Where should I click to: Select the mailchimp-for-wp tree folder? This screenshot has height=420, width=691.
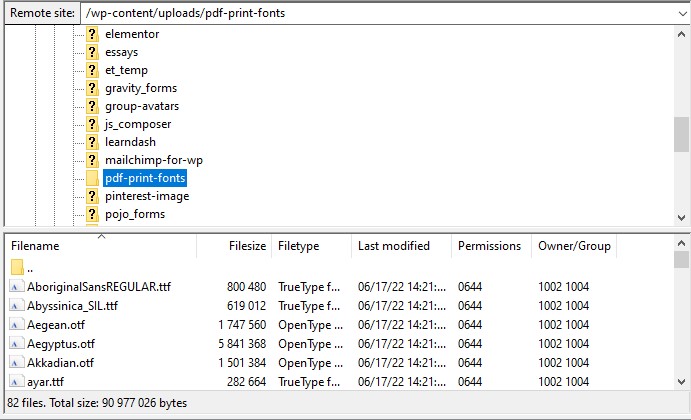(154, 160)
